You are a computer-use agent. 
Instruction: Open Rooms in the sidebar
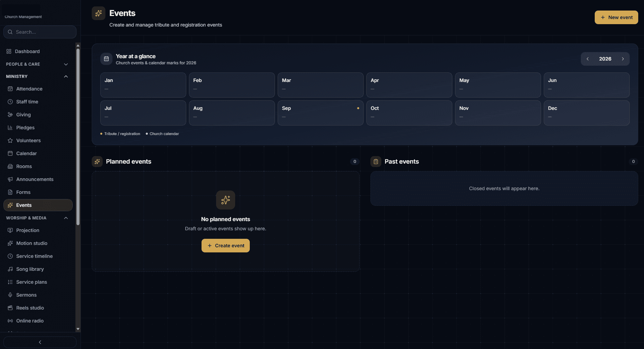click(37, 166)
